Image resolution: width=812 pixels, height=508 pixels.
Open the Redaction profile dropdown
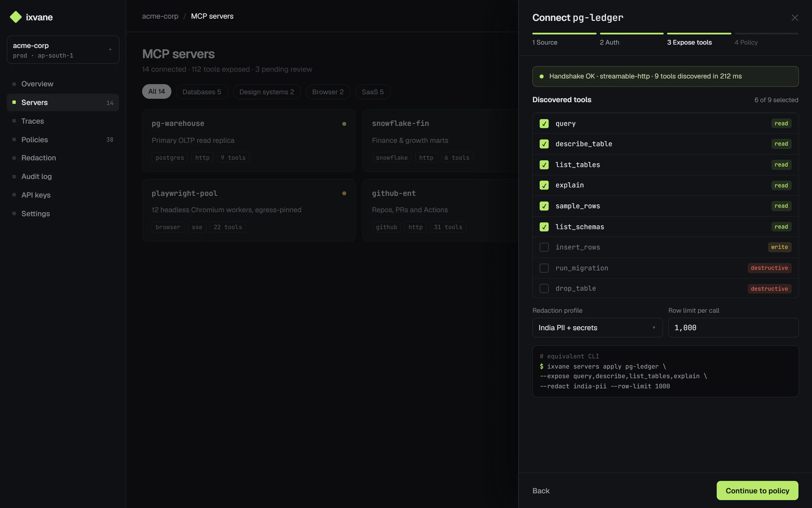point(597,328)
